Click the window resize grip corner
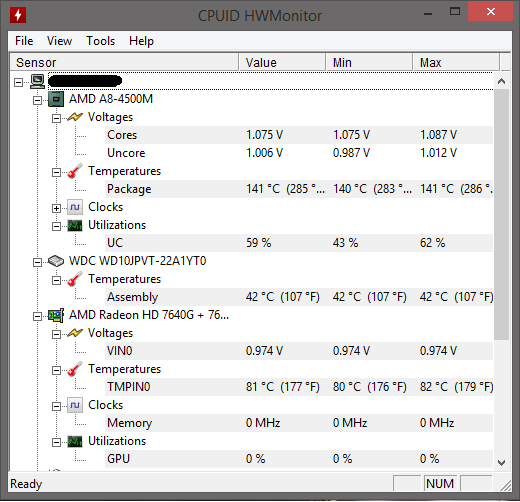The image size is (520, 502). point(506,485)
